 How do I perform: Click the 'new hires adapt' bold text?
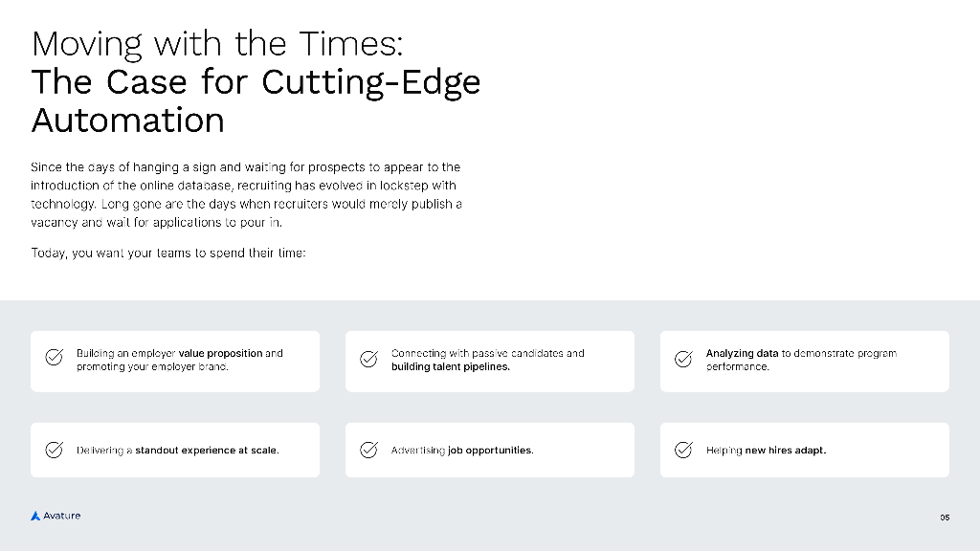(x=785, y=450)
